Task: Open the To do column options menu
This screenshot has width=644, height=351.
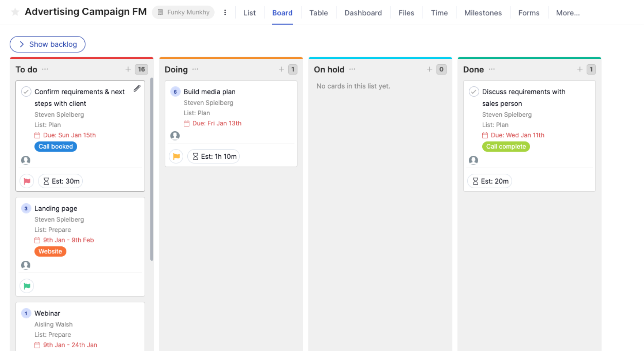Action: tap(45, 69)
